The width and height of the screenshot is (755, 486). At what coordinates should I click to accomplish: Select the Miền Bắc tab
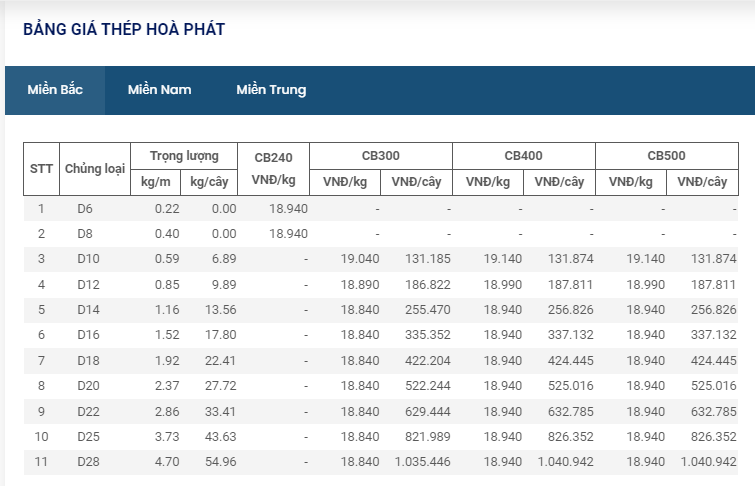coord(55,90)
